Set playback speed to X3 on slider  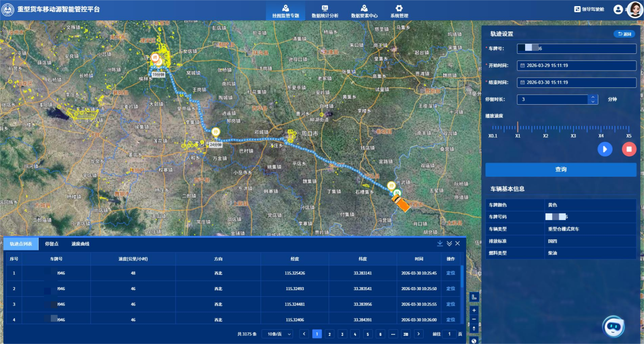click(x=573, y=129)
